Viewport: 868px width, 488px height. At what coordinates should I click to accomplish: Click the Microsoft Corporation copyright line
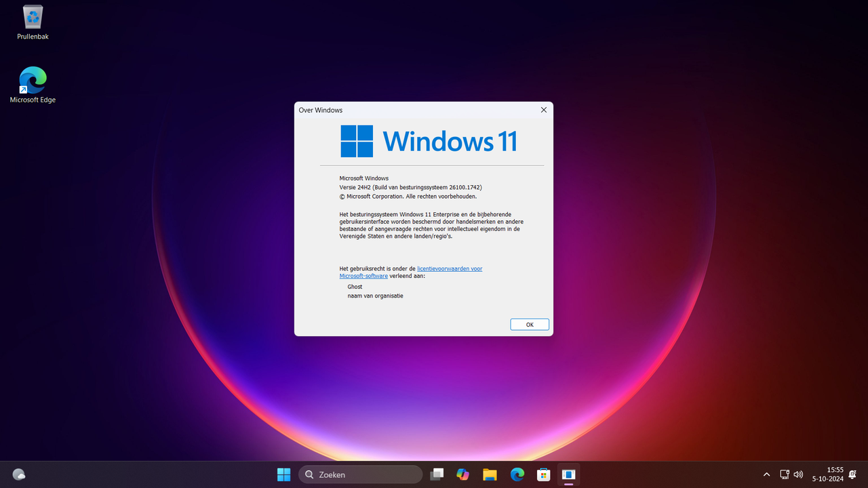coord(408,196)
